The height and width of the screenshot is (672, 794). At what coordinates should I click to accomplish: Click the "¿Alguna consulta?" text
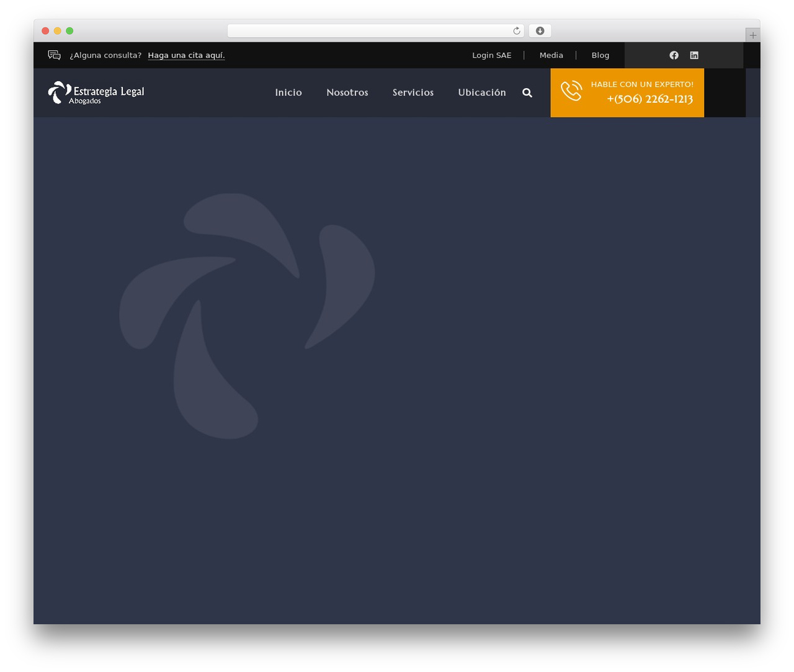(105, 55)
